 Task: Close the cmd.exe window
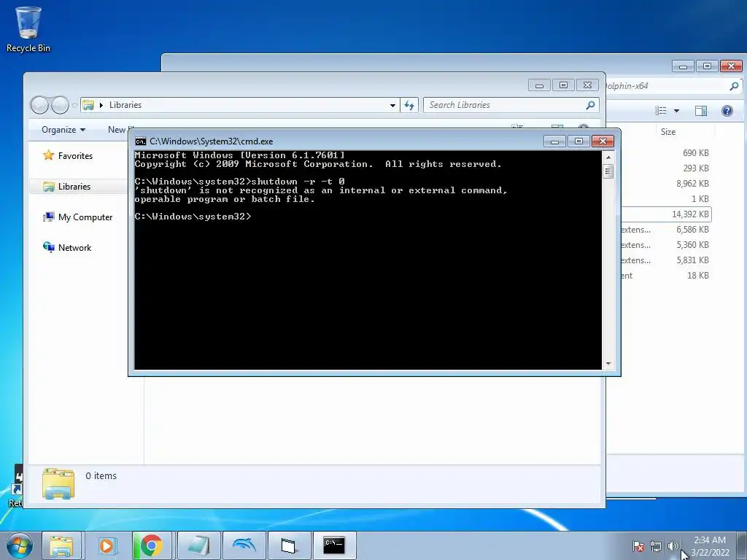pyautogui.click(x=603, y=141)
